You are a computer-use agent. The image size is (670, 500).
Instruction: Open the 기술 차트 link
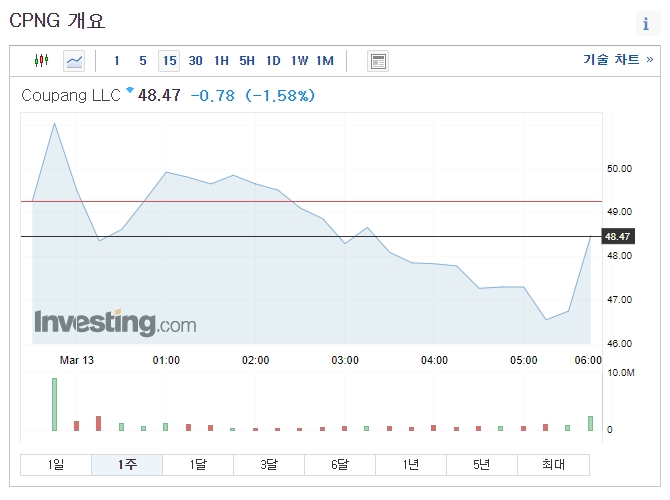coord(617,60)
